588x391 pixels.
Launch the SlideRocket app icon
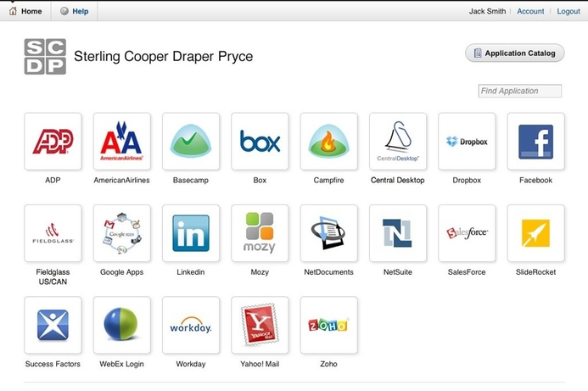pyautogui.click(x=536, y=233)
